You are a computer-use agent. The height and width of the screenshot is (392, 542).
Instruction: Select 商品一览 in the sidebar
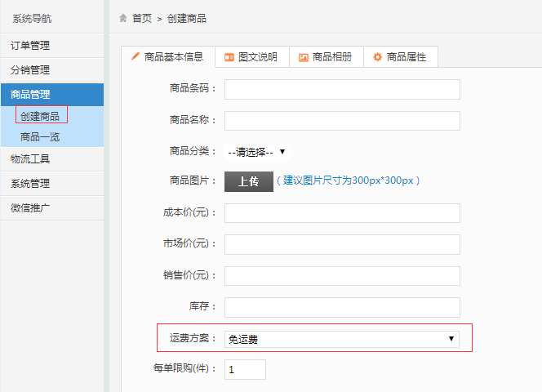[40, 136]
